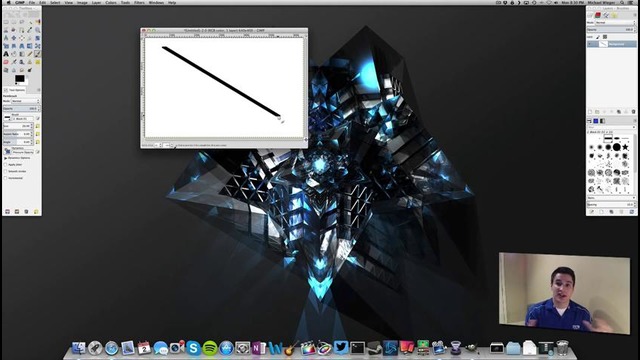The image size is (640, 360).
Task: Select the Perspective tool
Action: tap(22, 46)
